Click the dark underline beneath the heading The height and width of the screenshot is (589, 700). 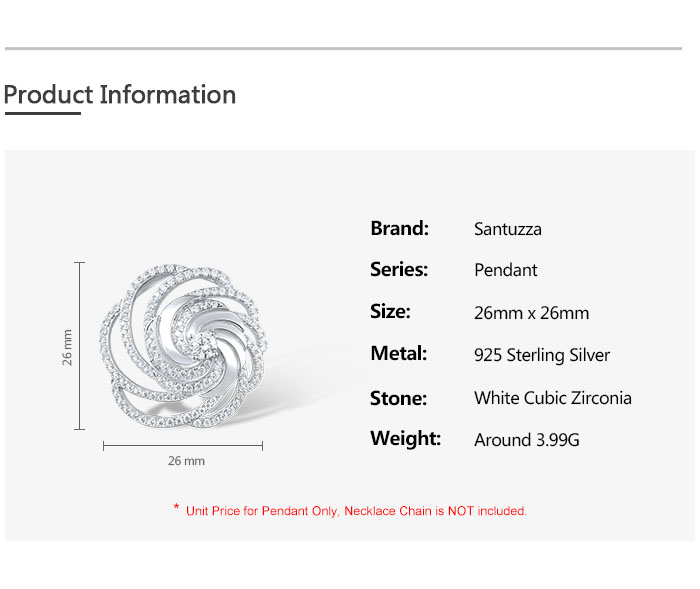click(42, 113)
